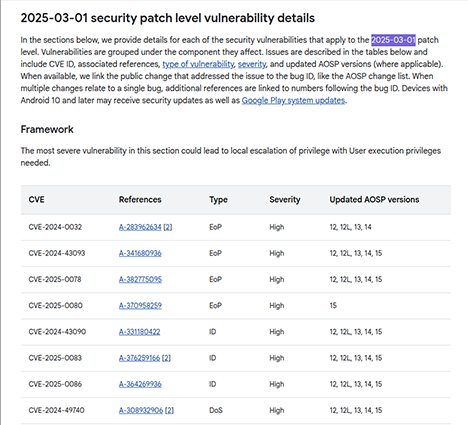Open the bug reference link for CVE-2025-0083
Viewport: 468px width, 425px height.
[x=139, y=358]
